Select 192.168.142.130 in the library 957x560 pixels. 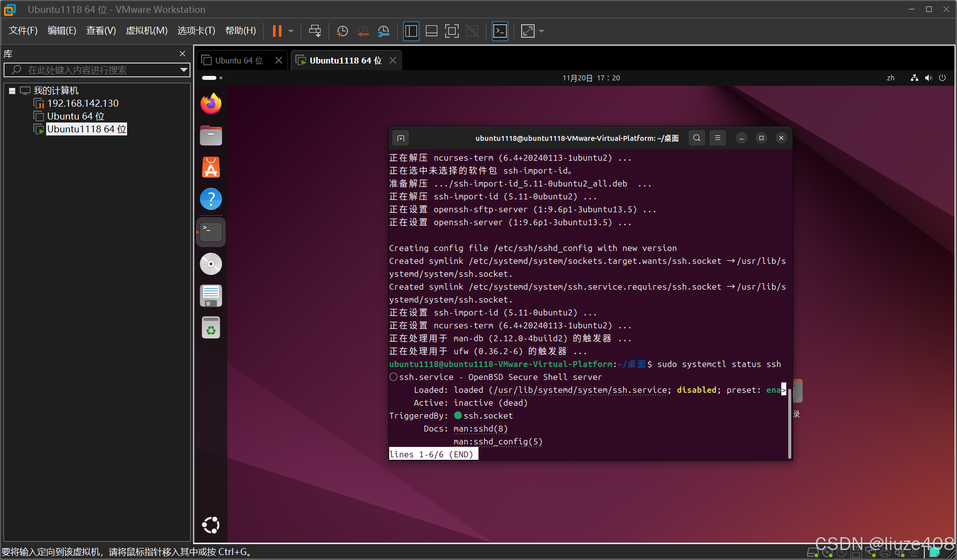pos(82,103)
